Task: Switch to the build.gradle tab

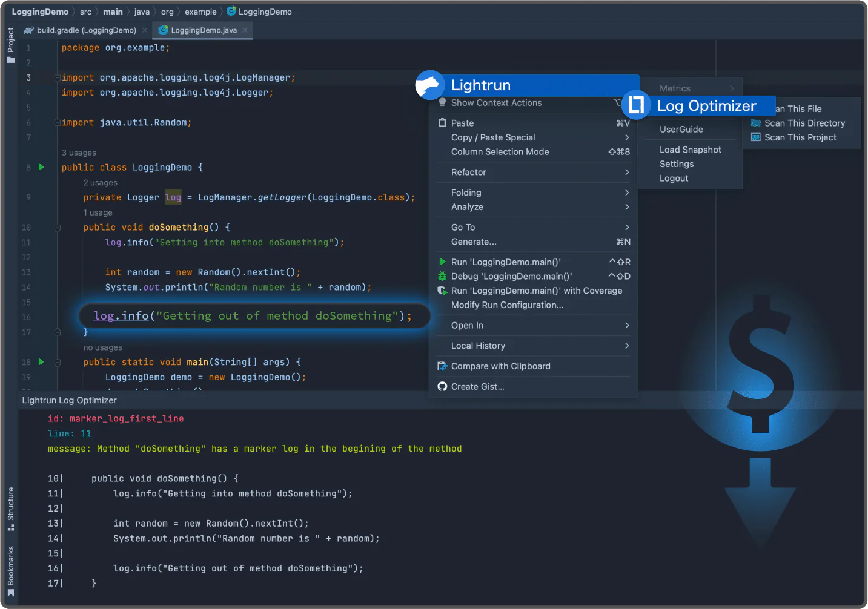Action: pyautogui.click(x=85, y=30)
